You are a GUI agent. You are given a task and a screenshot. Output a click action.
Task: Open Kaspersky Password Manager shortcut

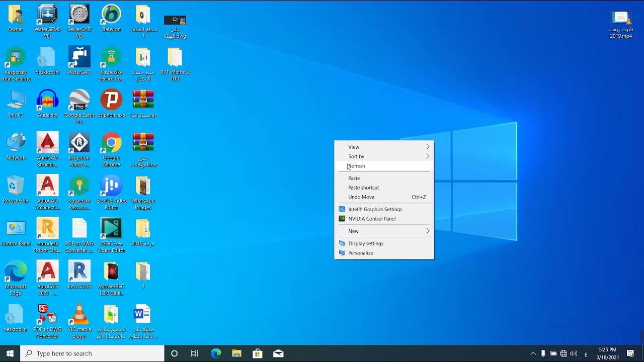(79, 193)
